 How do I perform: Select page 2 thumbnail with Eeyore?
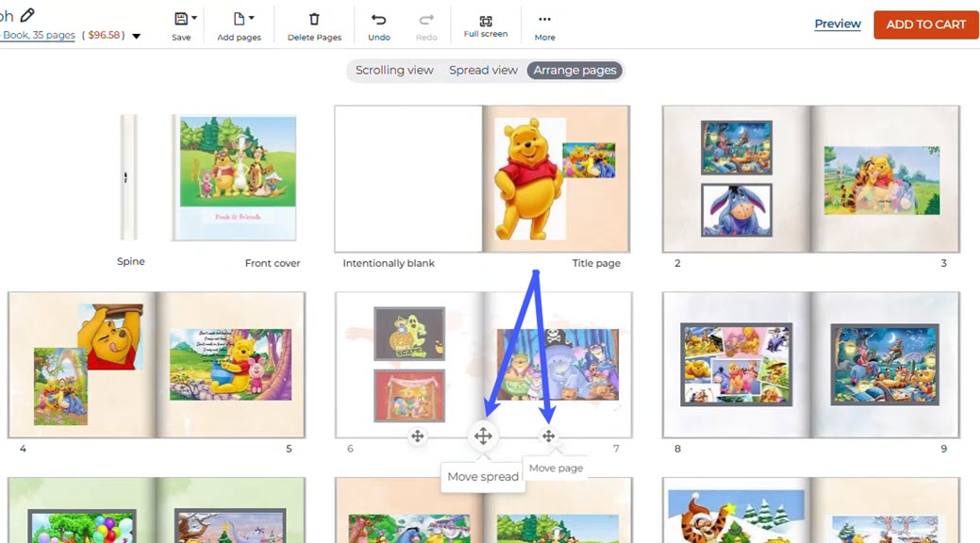(737, 179)
